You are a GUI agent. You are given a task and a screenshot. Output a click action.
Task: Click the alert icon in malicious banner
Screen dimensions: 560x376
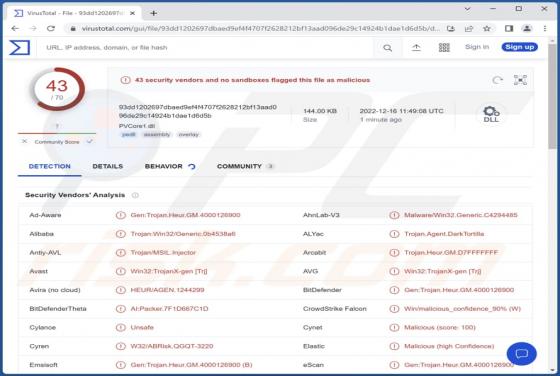click(125, 80)
